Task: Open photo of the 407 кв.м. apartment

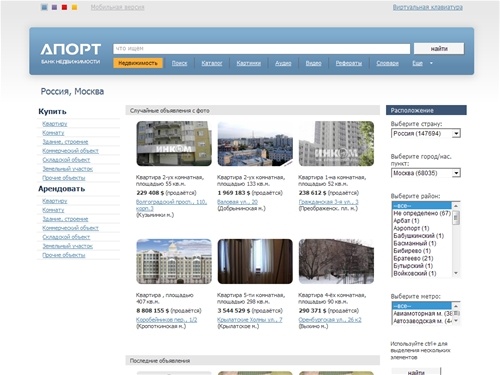Action: click(x=174, y=261)
